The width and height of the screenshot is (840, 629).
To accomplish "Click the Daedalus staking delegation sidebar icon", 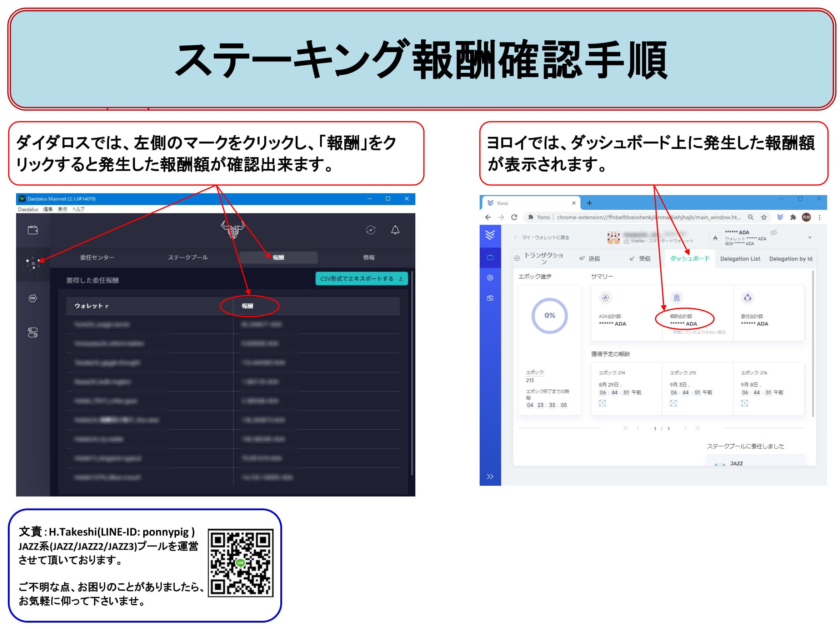I will pyautogui.click(x=33, y=263).
